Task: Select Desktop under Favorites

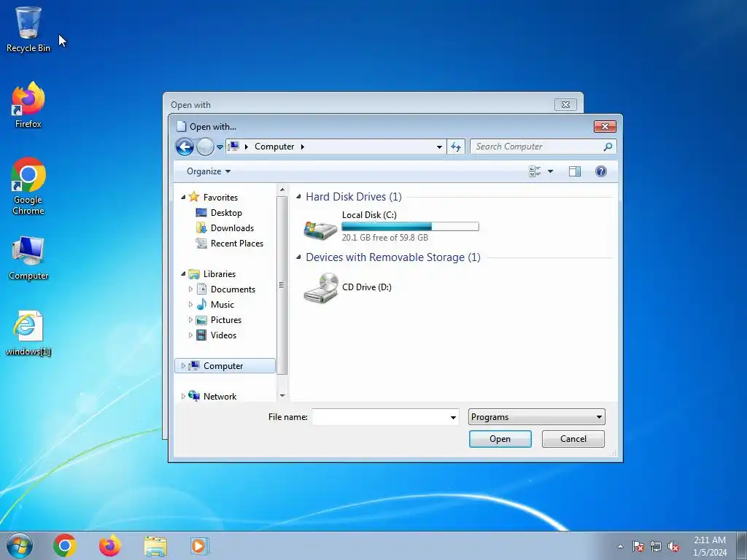Action: click(226, 213)
